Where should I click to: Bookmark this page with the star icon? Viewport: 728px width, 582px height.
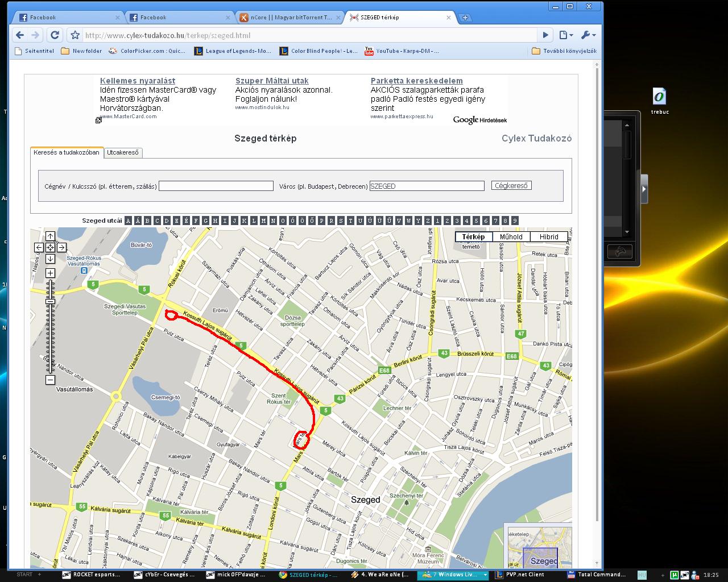coord(75,35)
